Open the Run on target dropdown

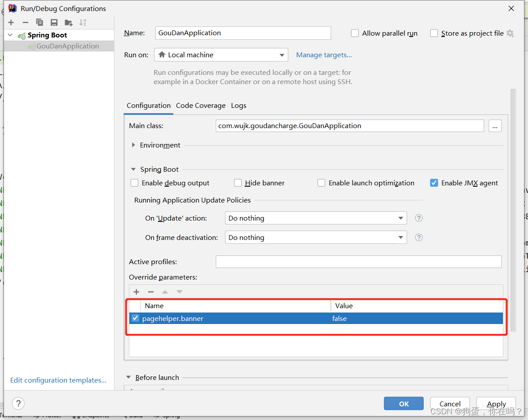[x=282, y=55]
